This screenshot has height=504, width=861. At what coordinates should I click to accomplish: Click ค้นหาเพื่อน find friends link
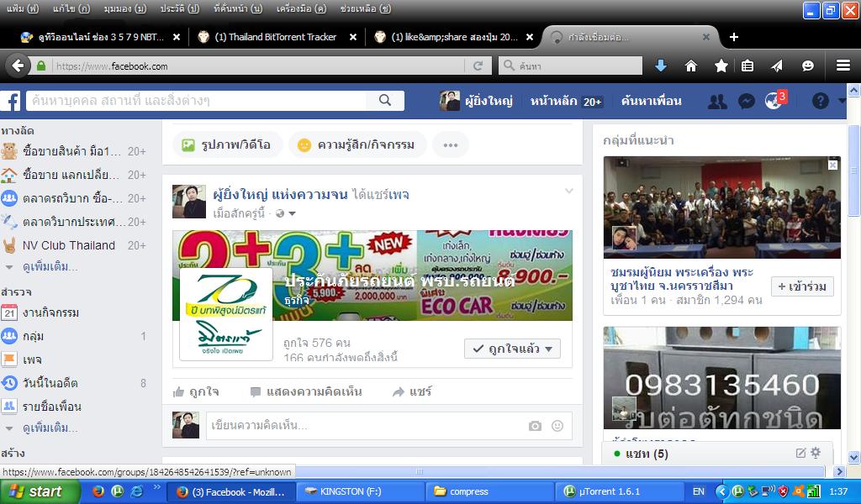point(652,101)
